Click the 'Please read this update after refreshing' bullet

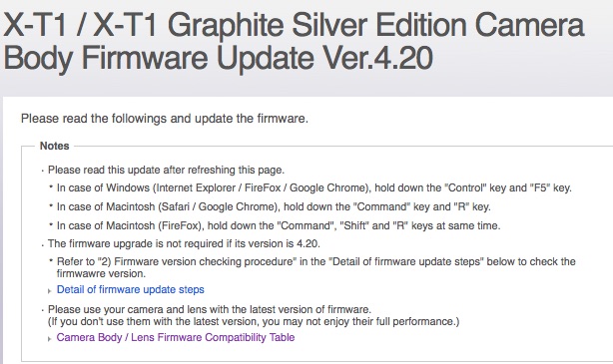click(x=166, y=170)
